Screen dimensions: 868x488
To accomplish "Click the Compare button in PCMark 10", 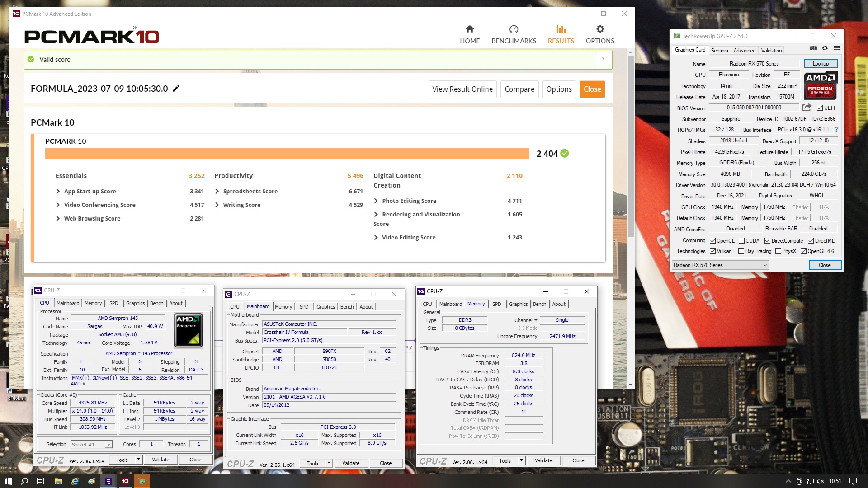I will (x=519, y=89).
